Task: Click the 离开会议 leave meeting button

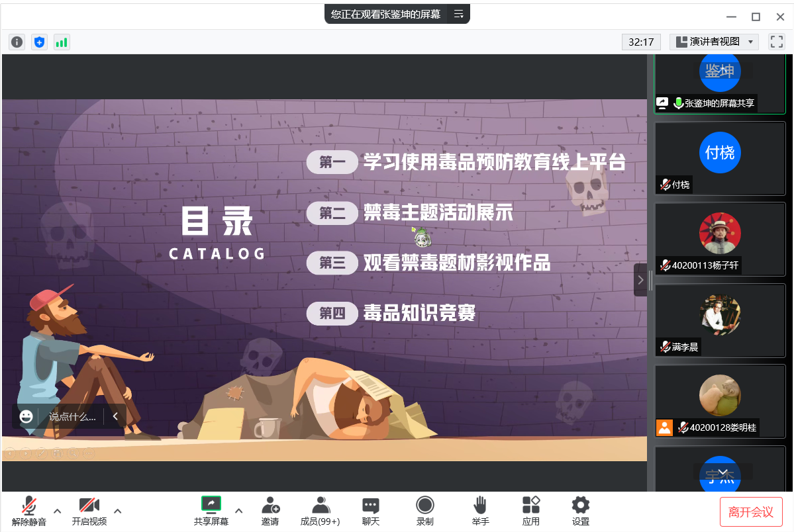Action: pos(751,511)
